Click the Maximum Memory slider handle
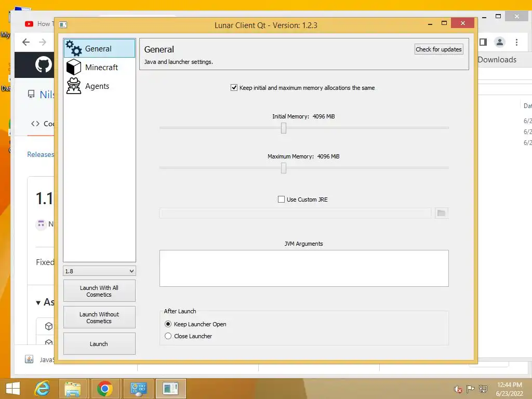Image resolution: width=532 pixels, height=399 pixels. 284,168
